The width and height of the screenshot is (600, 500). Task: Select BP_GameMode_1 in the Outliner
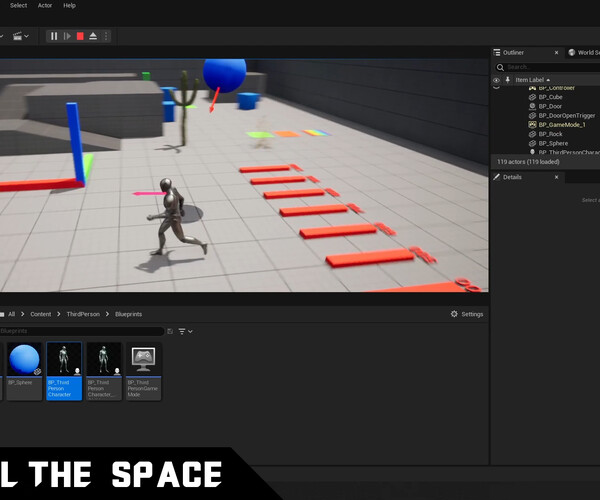pos(562,124)
